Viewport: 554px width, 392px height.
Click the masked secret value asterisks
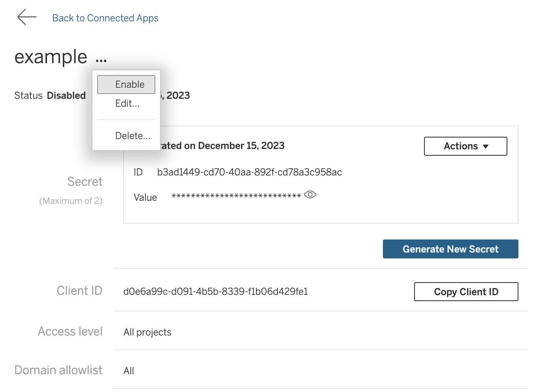tap(236, 196)
